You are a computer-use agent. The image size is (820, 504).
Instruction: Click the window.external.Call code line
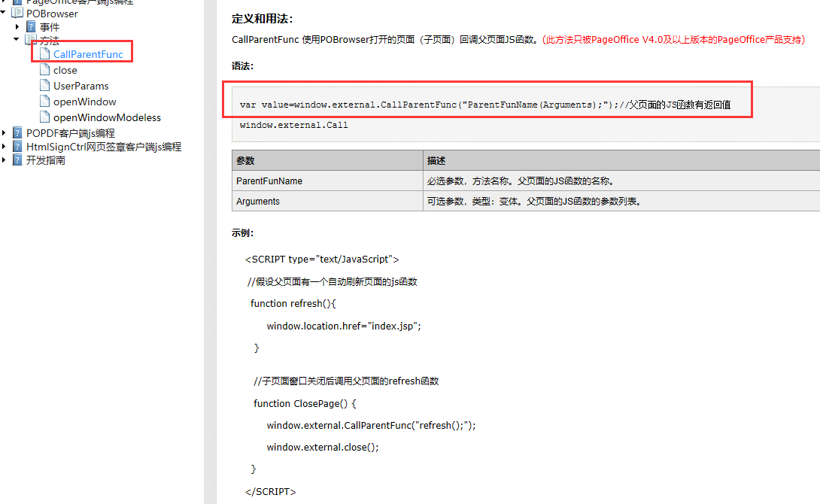pos(294,125)
